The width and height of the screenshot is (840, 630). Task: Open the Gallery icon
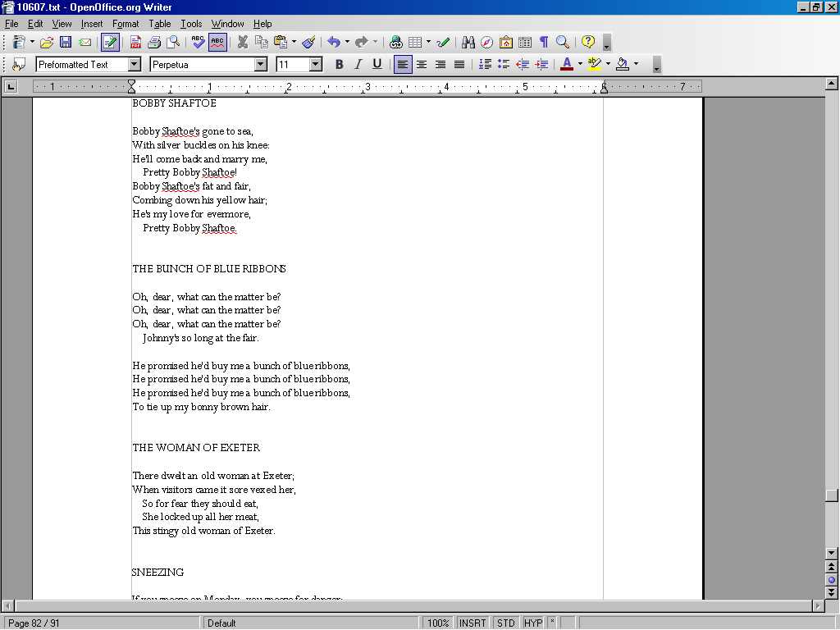[506, 42]
